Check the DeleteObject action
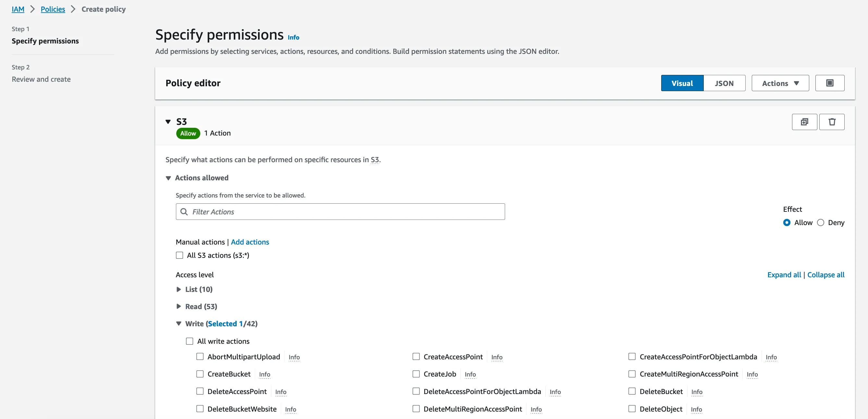Viewport: 868px width, 419px height. coord(632,409)
